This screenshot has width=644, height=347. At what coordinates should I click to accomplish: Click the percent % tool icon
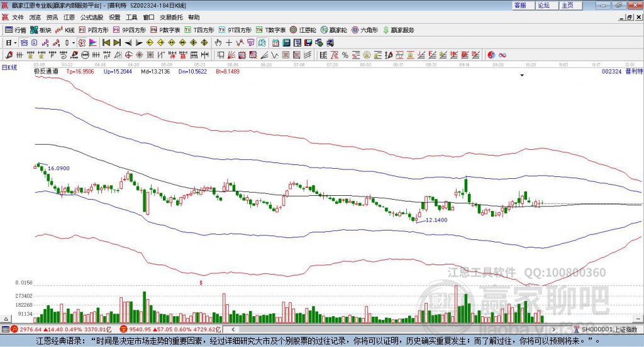345,55
